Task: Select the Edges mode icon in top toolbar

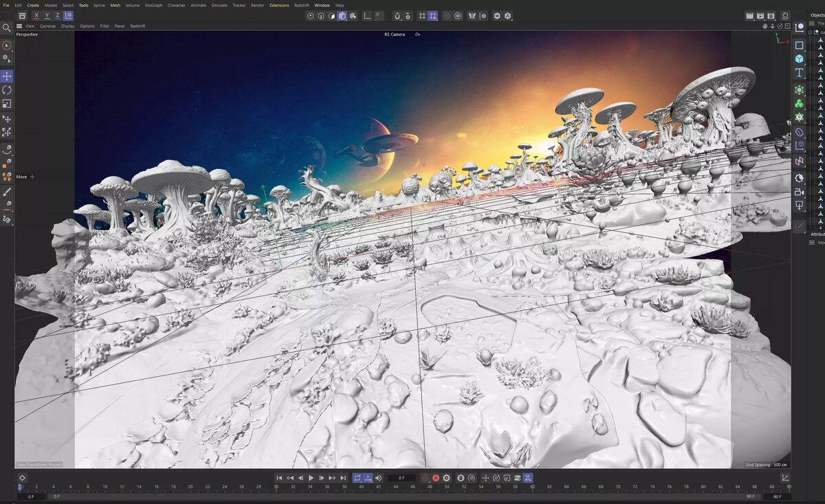Action: pyautogui.click(x=321, y=16)
